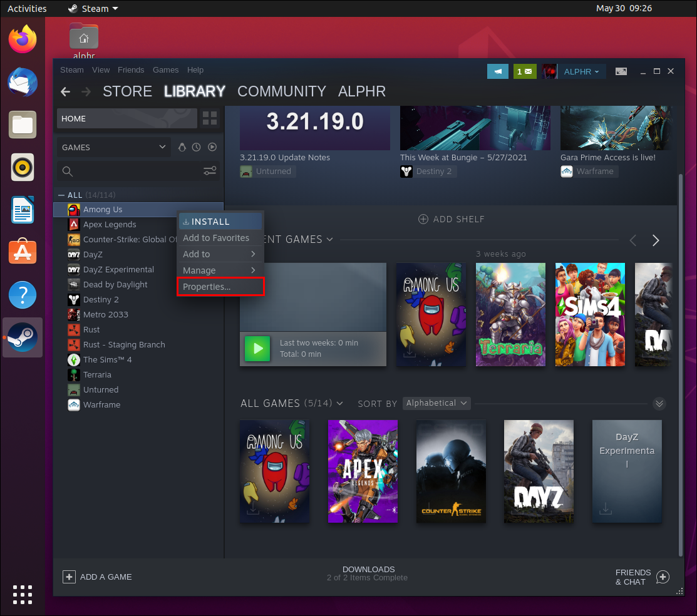
Task: Click the Steam forward arrow
Action: pyautogui.click(x=86, y=91)
